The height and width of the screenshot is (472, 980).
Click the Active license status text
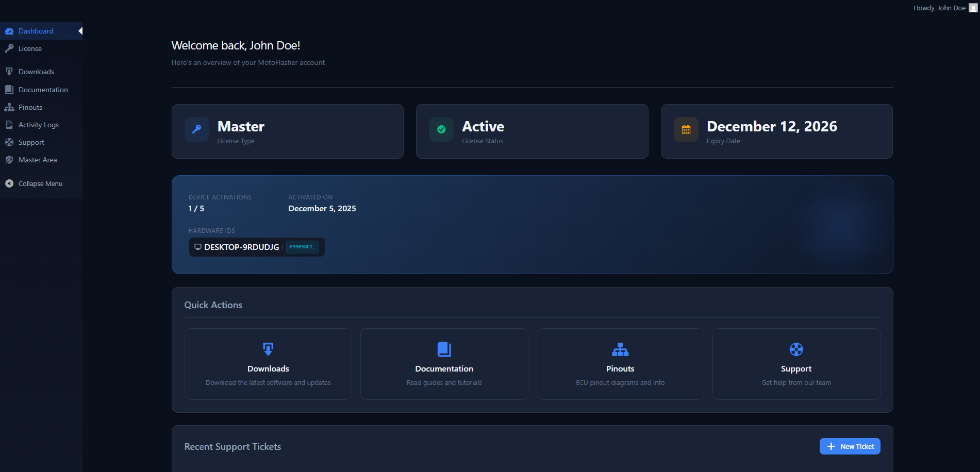click(x=483, y=126)
